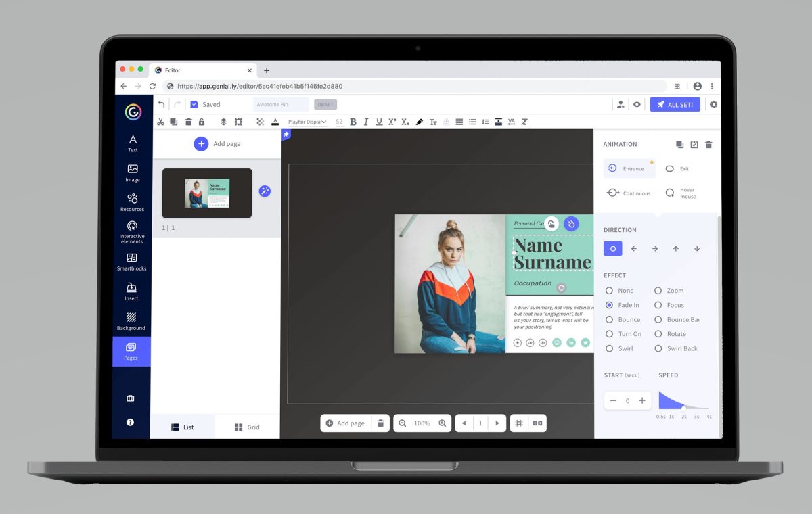Choose the Exit animation category
812x514 pixels.
coord(677,168)
